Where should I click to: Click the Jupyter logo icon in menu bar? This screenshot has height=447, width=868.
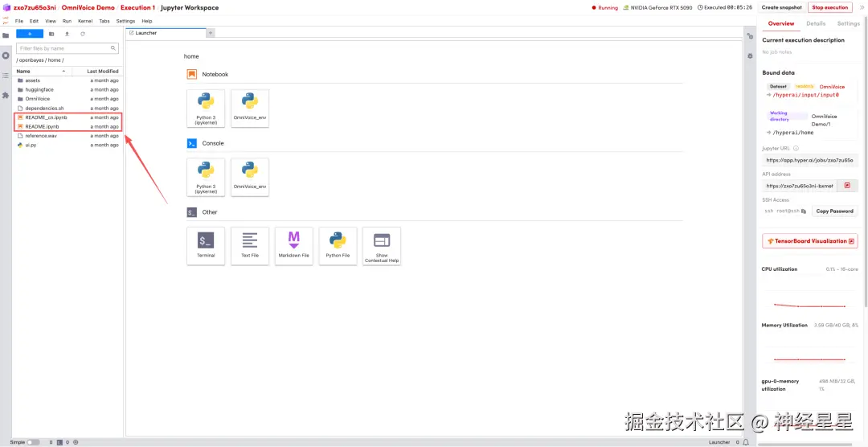6,20
